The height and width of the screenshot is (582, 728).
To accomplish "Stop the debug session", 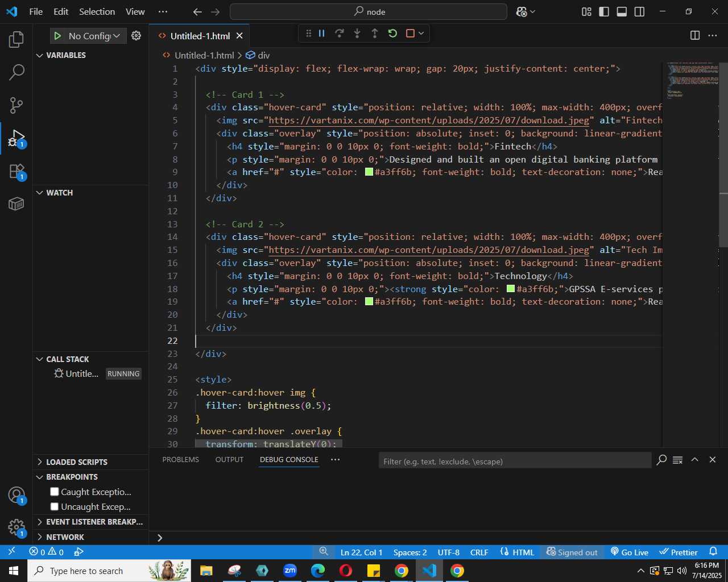I will point(410,34).
